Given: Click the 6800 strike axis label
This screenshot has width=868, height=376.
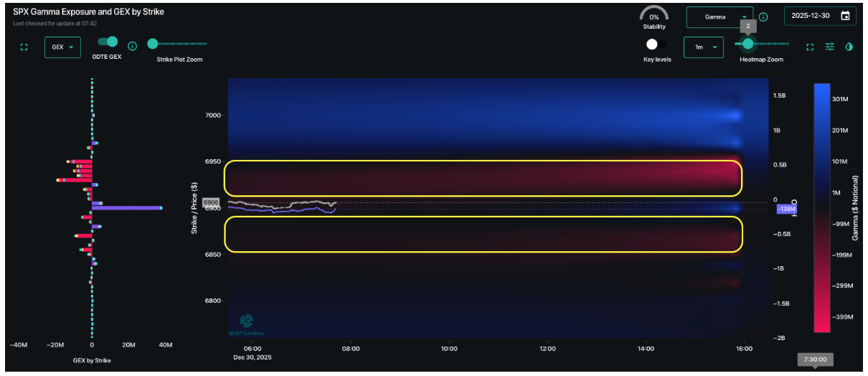Looking at the screenshot, I should pyautogui.click(x=212, y=301).
